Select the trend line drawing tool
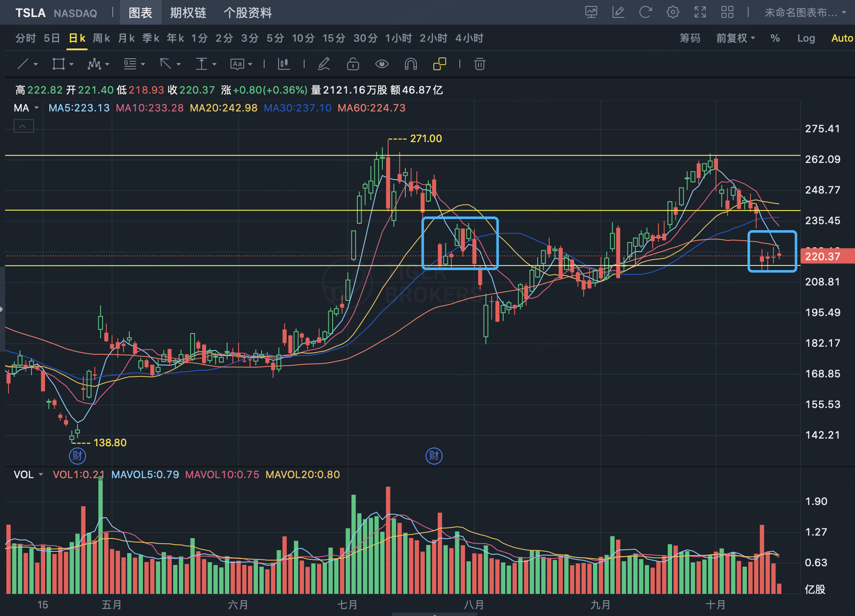Viewport: 855px width, 616px height. click(23, 64)
